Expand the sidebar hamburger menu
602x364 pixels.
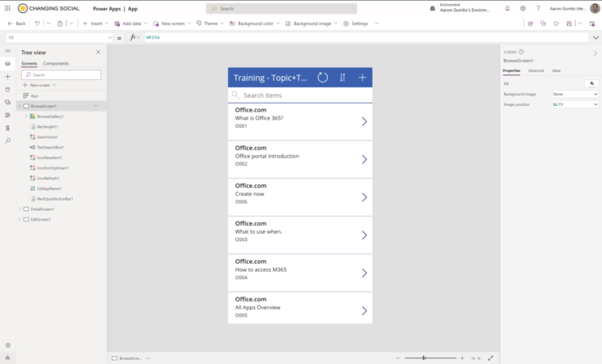pyautogui.click(x=7, y=51)
